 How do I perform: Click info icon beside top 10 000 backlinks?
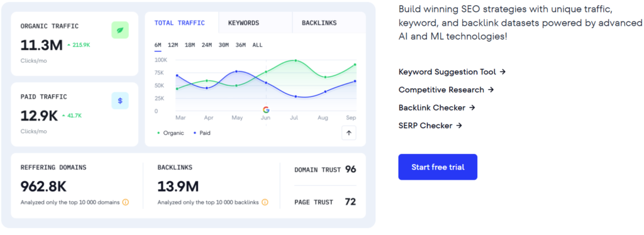[x=265, y=202]
